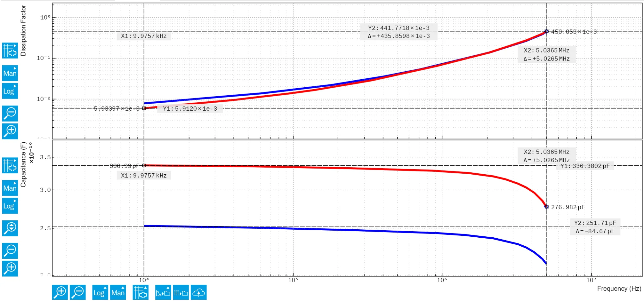The width and height of the screenshot is (644, 301).
Task: Save data table to folder
Action: coord(181,292)
